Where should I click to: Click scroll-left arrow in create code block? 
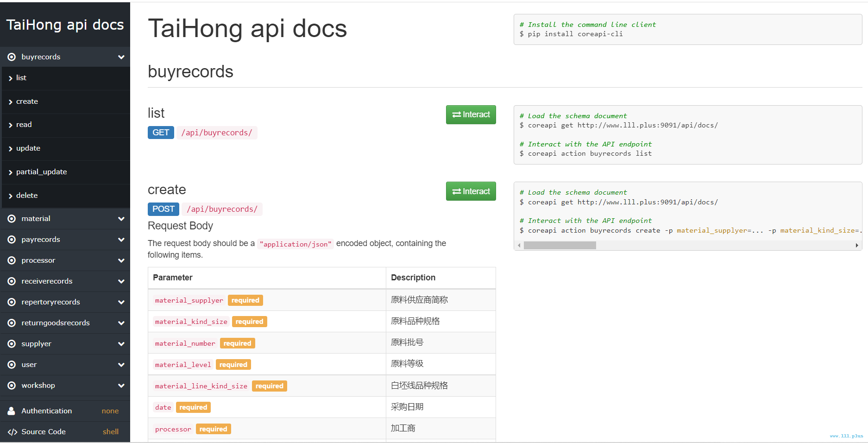pos(519,246)
